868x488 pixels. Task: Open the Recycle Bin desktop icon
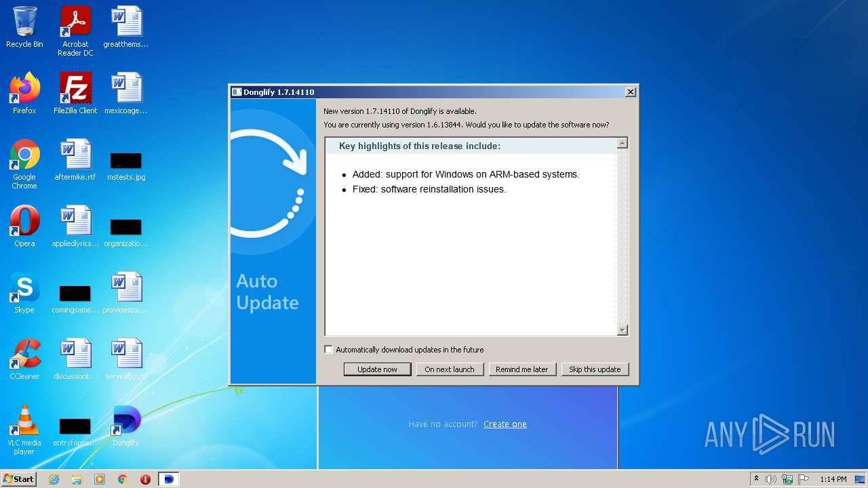pyautogui.click(x=24, y=27)
